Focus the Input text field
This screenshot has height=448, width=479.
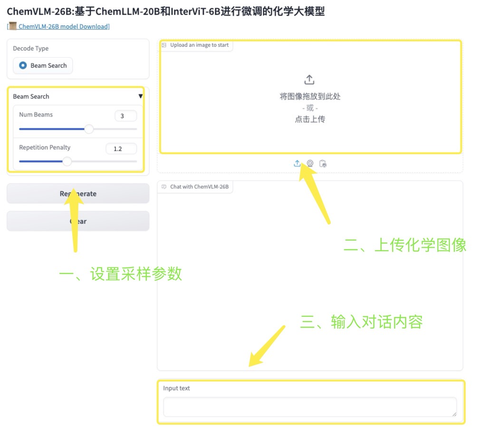pos(309,407)
